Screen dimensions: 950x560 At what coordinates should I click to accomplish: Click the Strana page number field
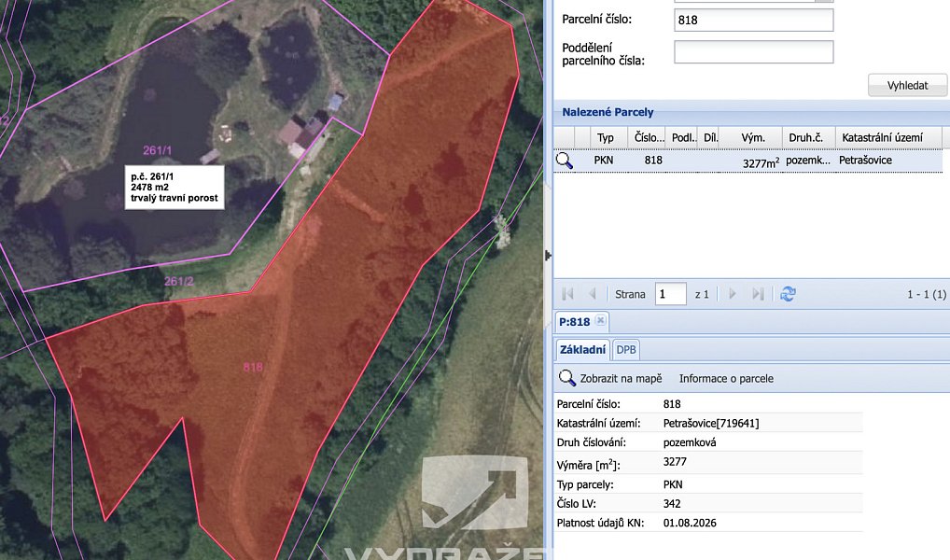(x=670, y=294)
